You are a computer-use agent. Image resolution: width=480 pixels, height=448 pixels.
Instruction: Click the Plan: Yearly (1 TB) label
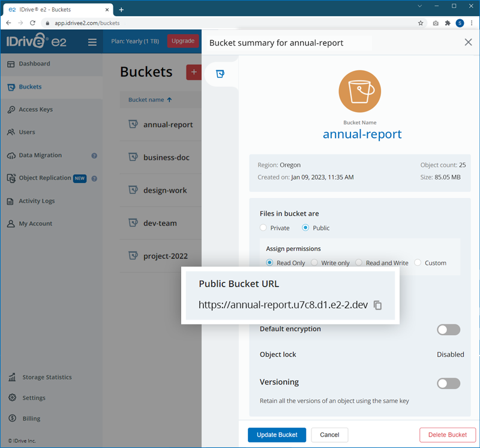135,41
